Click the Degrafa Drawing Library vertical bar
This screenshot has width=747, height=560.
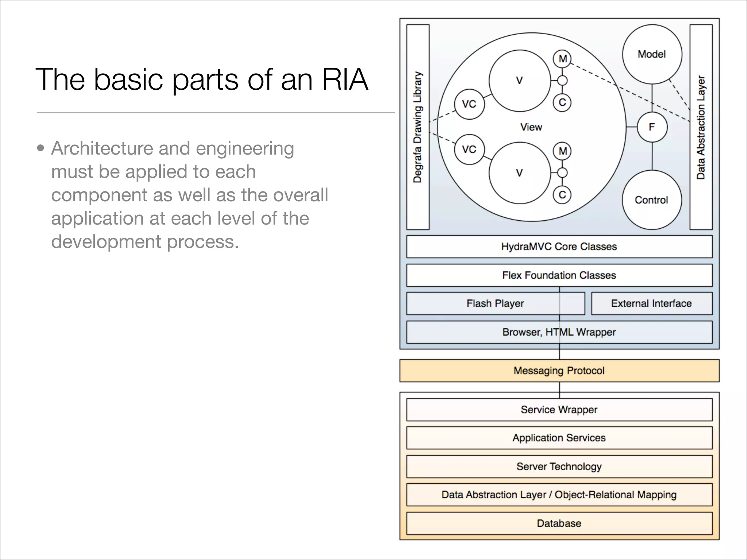pyautogui.click(x=418, y=127)
